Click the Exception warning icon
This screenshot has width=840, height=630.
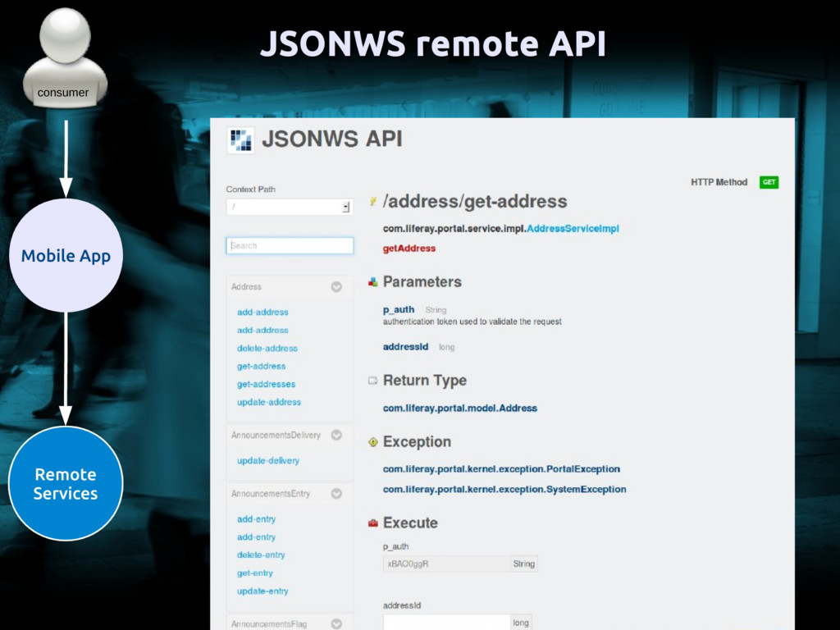click(373, 442)
